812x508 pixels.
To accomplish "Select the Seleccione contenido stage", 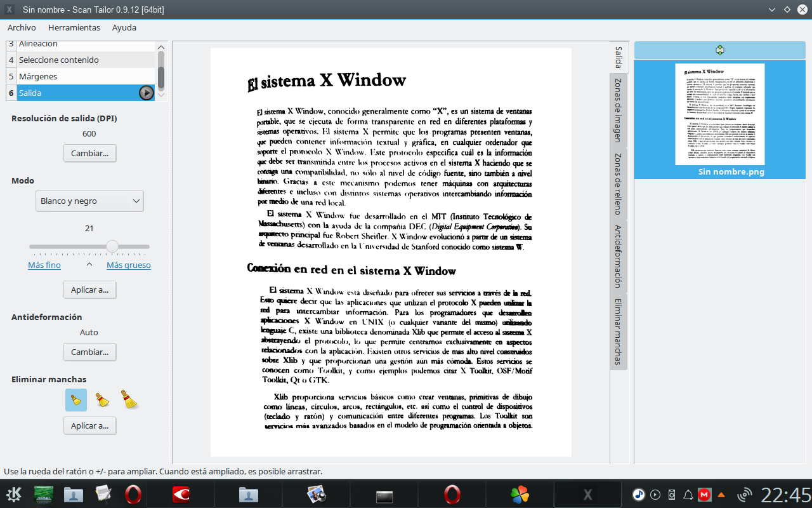I will [x=81, y=60].
